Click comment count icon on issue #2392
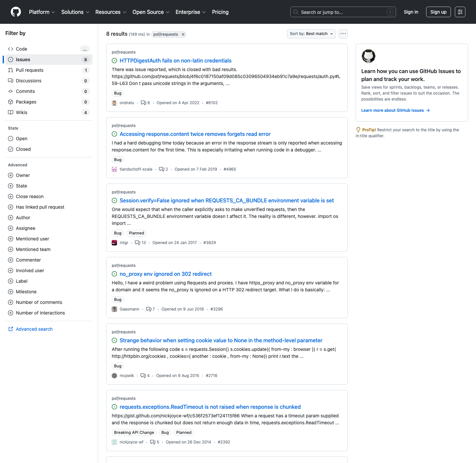Screen dimensions: 476x463 (153, 442)
